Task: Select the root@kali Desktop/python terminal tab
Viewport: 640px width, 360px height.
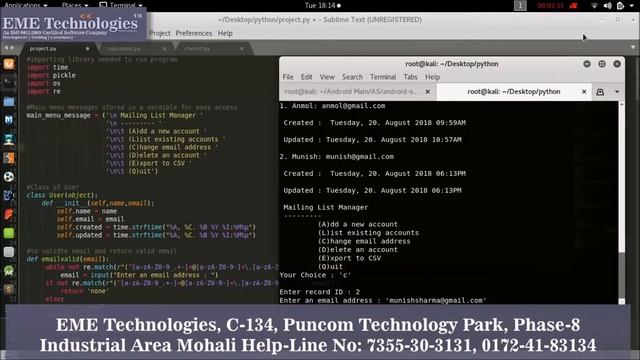Action: pyautogui.click(x=513, y=92)
